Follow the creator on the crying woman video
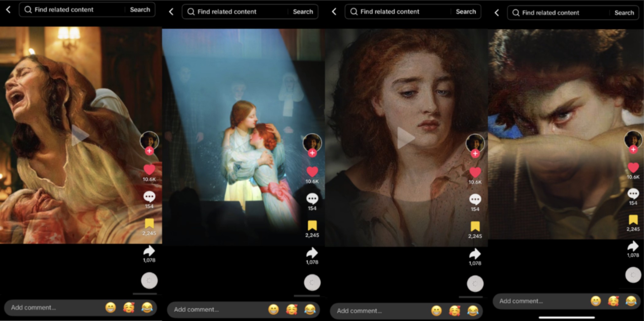The height and width of the screenshot is (321, 644). coord(149,151)
